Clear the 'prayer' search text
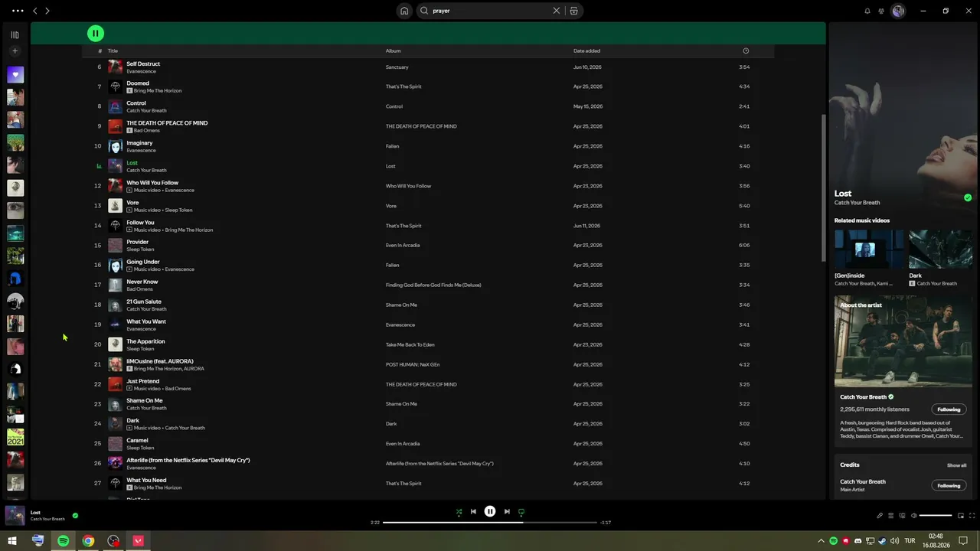 point(557,11)
